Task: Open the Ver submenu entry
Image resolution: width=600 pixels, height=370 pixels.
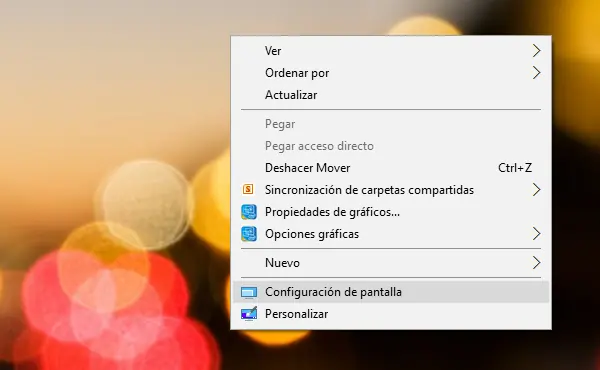Action: coord(391,51)
